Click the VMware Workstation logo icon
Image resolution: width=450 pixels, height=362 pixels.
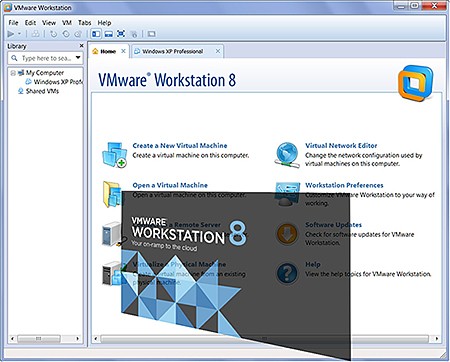pos(415,83)
